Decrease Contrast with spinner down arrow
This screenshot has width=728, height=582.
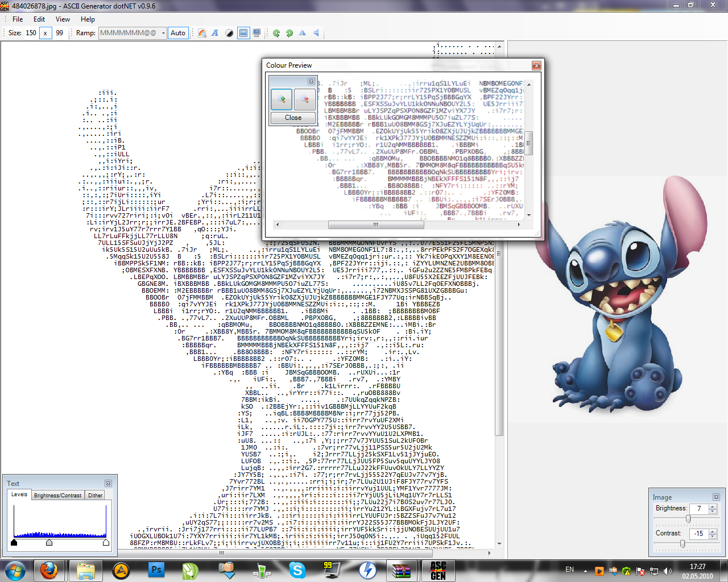(713, 536)
